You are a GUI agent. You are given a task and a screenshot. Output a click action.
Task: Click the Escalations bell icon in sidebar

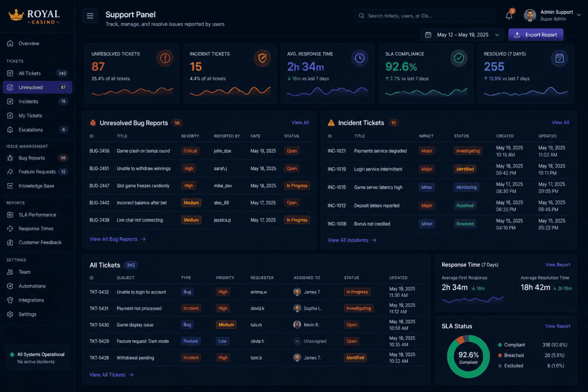click(10, 130)
